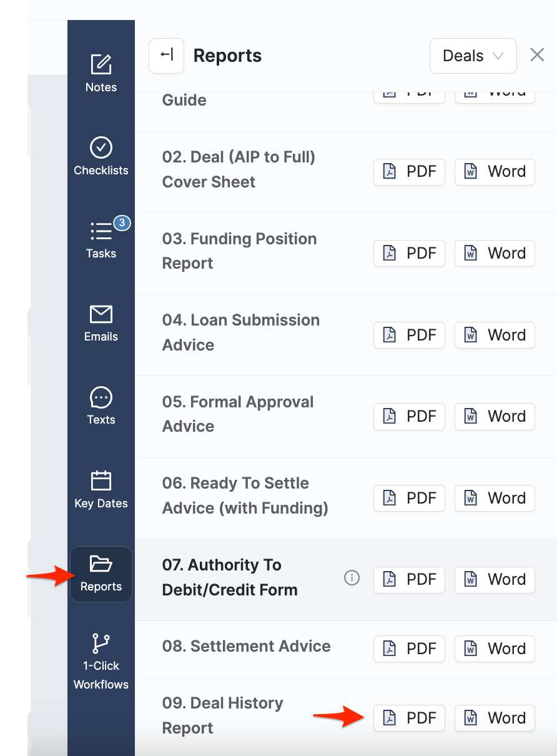Image resolution: width=557 pixels, height=756 pixels.
Task: Open the Key Dates calendar icon
Action: pos(101,481)
